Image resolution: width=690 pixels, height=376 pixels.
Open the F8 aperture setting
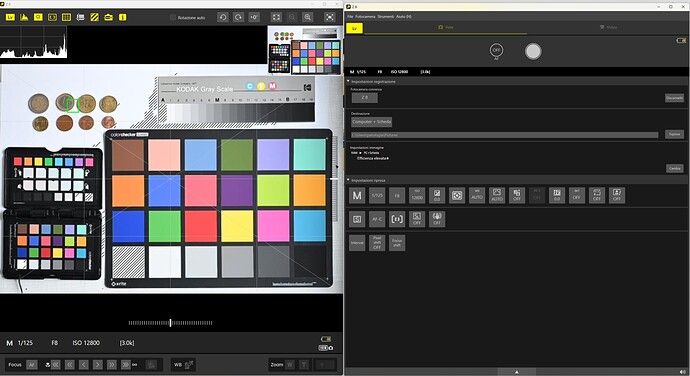click(397, 195)
